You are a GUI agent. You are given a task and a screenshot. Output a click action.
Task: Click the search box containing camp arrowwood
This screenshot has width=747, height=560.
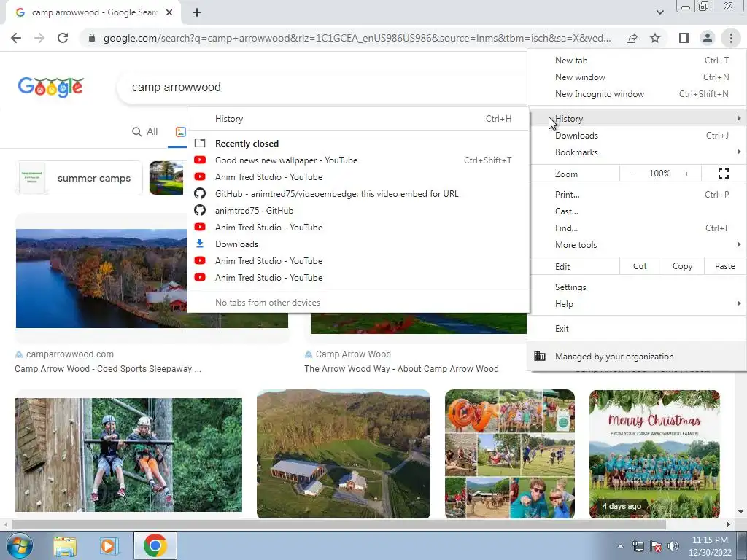tap(322, 87)
